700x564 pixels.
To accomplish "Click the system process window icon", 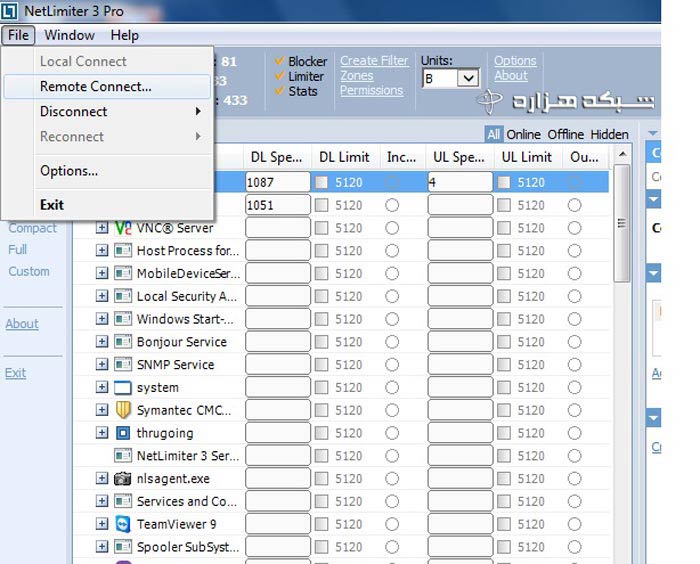I will pos(123,387).
